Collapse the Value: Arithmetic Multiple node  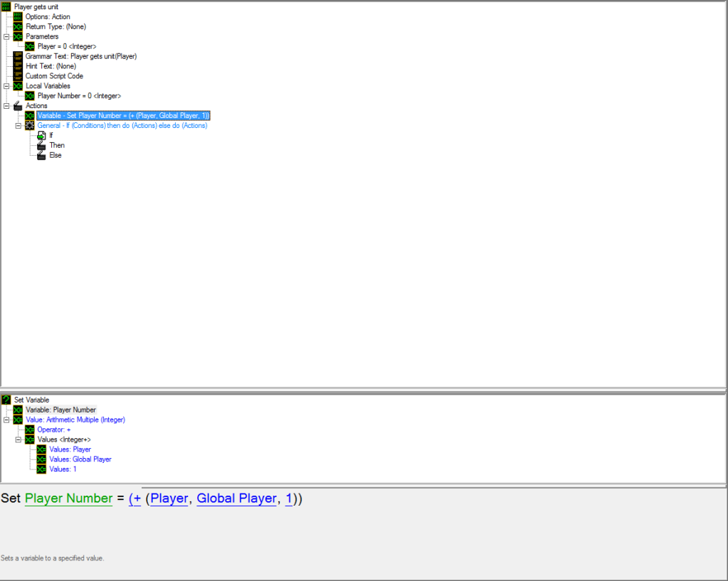coord(6,420)
